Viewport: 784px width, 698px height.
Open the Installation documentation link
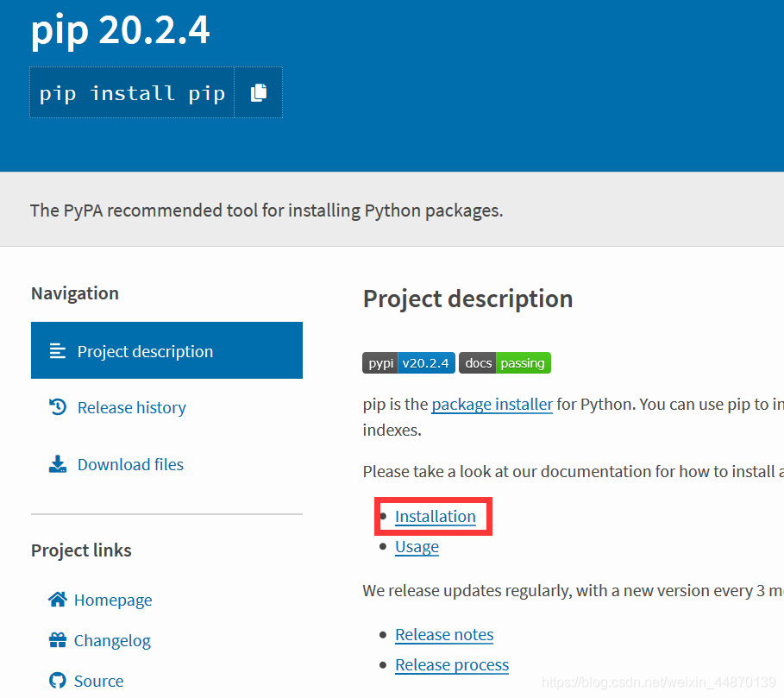point(435,517)
